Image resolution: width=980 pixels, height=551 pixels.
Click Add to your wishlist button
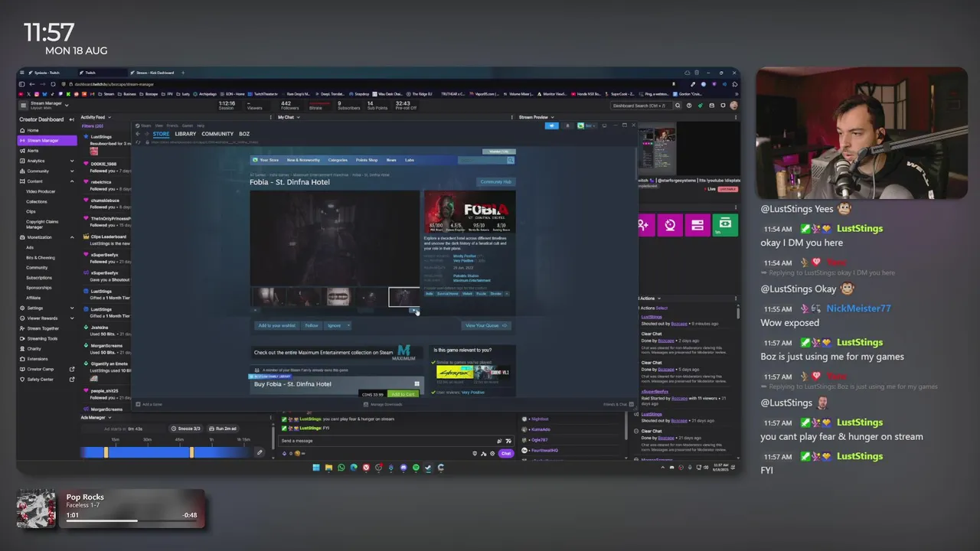[x=276, y=325]
